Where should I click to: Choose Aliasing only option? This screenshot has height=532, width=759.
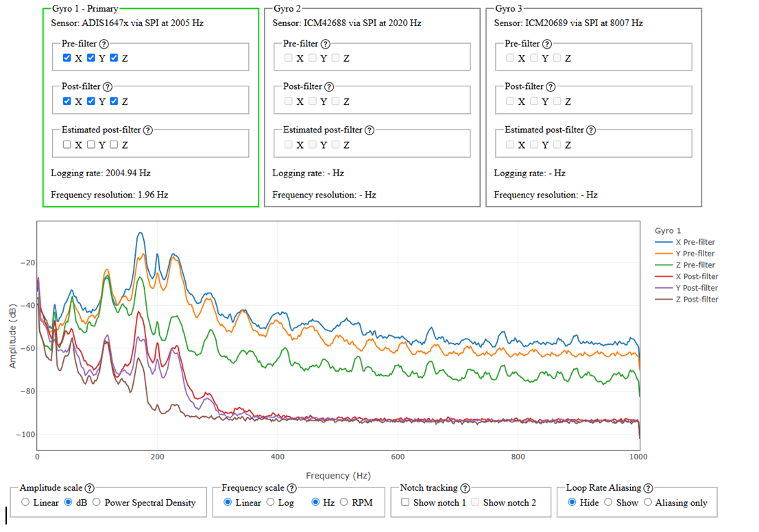(x=648, y=502)
